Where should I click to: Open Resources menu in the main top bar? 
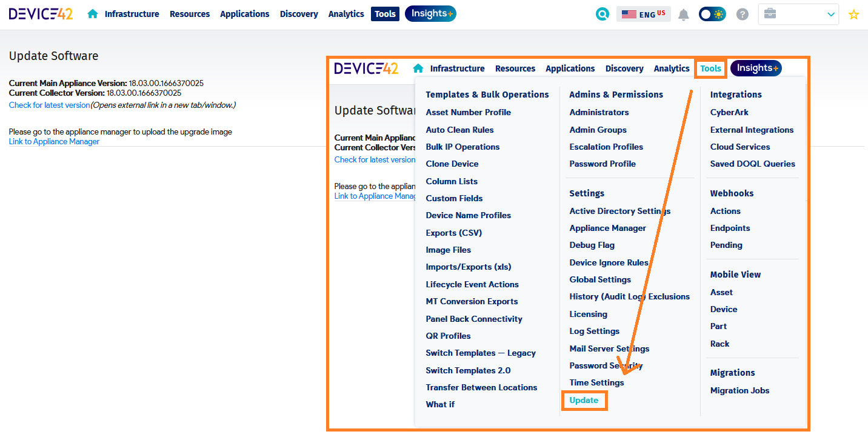190,14
